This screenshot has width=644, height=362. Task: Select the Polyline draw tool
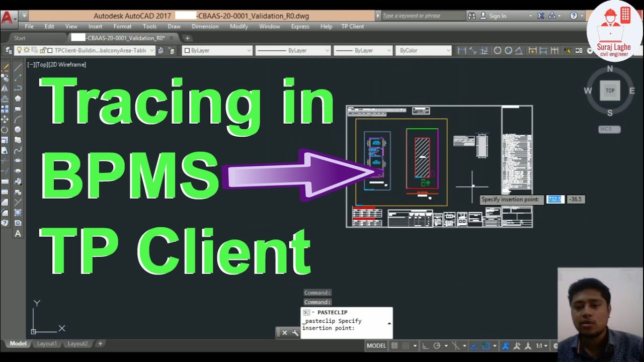point(18,88)
